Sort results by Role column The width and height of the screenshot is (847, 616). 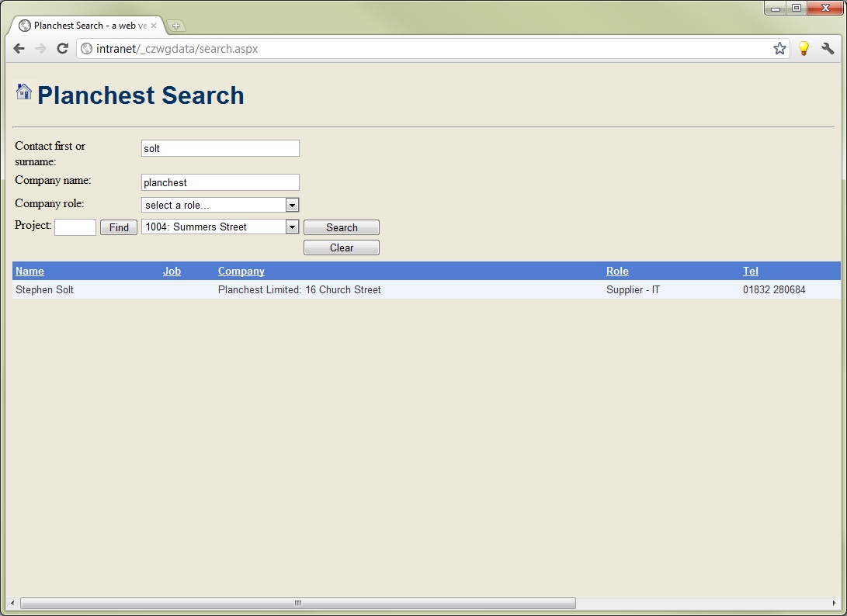click(x=617, y=271)
